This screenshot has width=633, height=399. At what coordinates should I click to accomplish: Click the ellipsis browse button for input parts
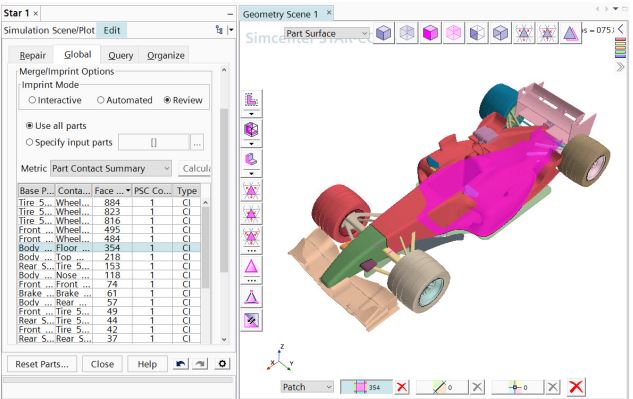click(197, 143)
